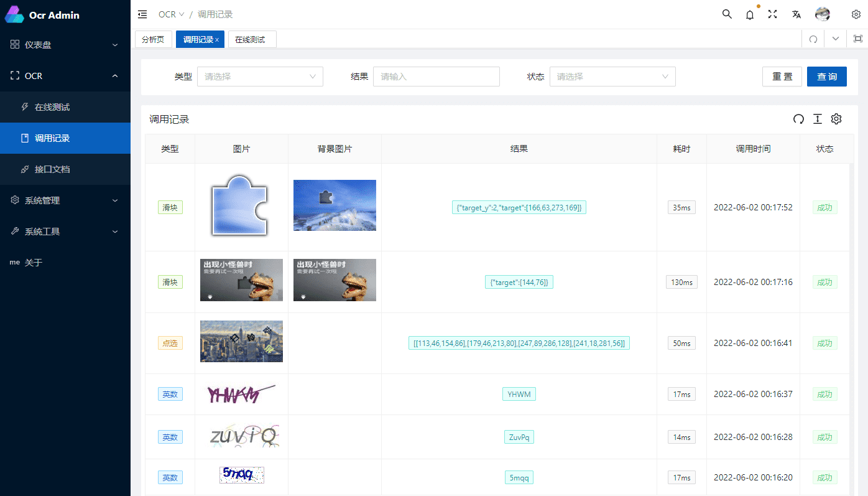Image resolution: width=868 pixels, height=496 pixels.
Task: Open the language translation switcher icon
Action: pos(796,14)
